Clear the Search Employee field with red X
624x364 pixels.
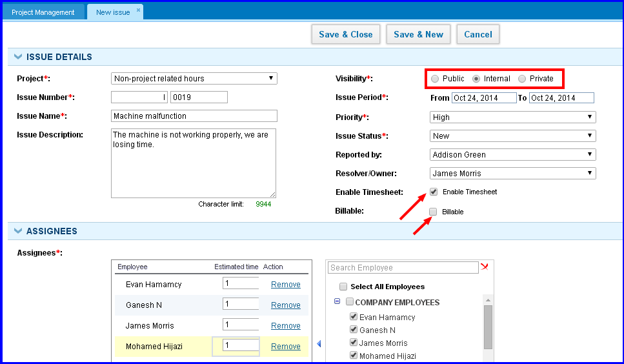coord(485,267)
